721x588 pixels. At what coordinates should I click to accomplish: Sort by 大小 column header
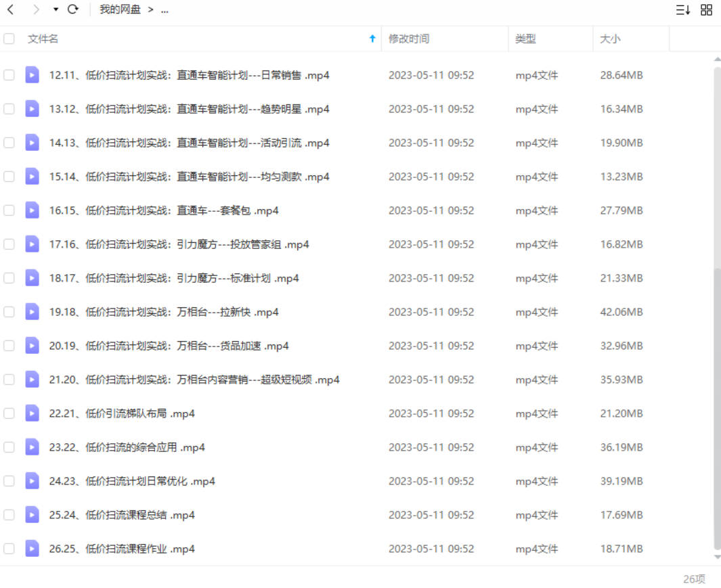coord(610,39)
